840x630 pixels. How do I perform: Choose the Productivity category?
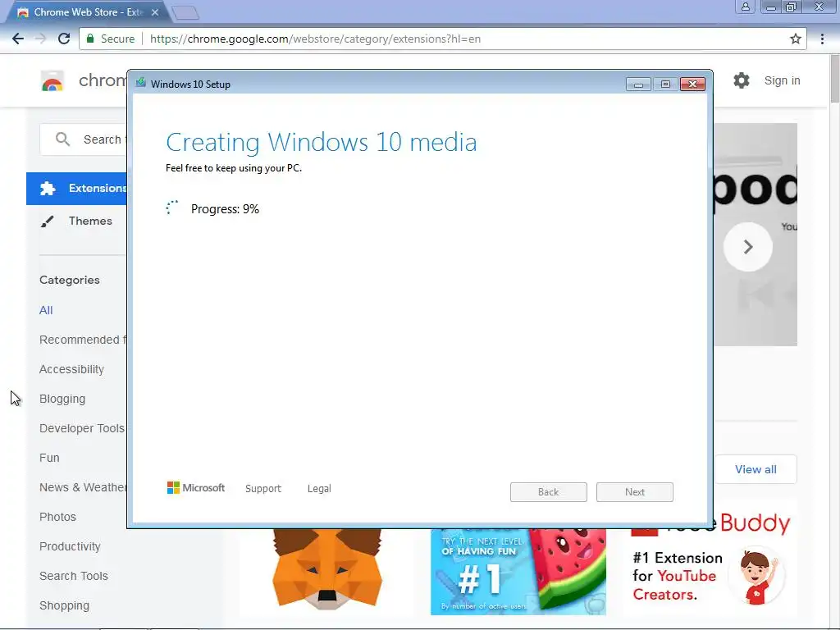coord(70,546)
